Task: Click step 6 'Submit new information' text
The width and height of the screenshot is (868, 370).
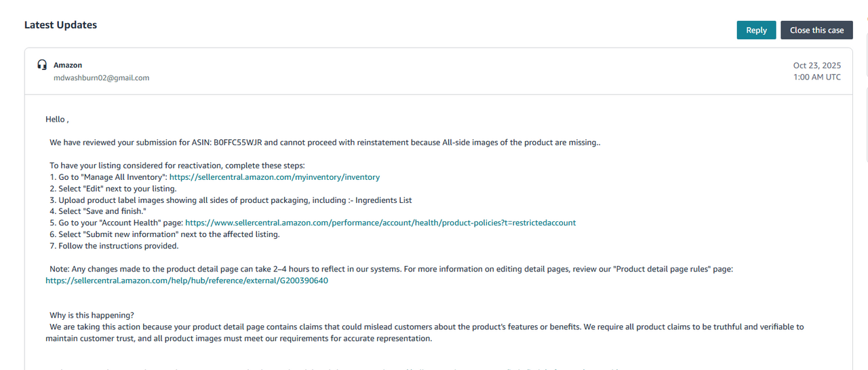Action: [x=165, y=234]
